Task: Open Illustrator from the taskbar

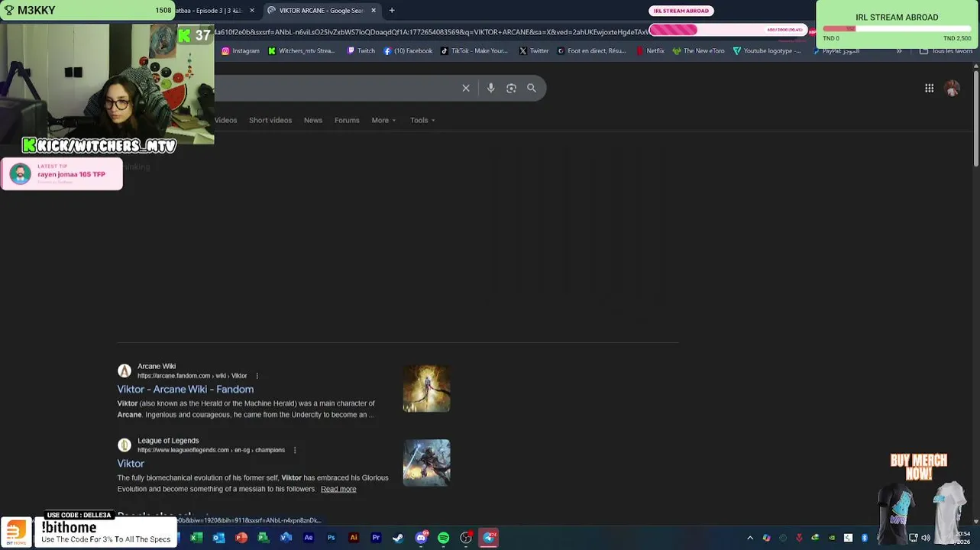Action: point(353,538)
